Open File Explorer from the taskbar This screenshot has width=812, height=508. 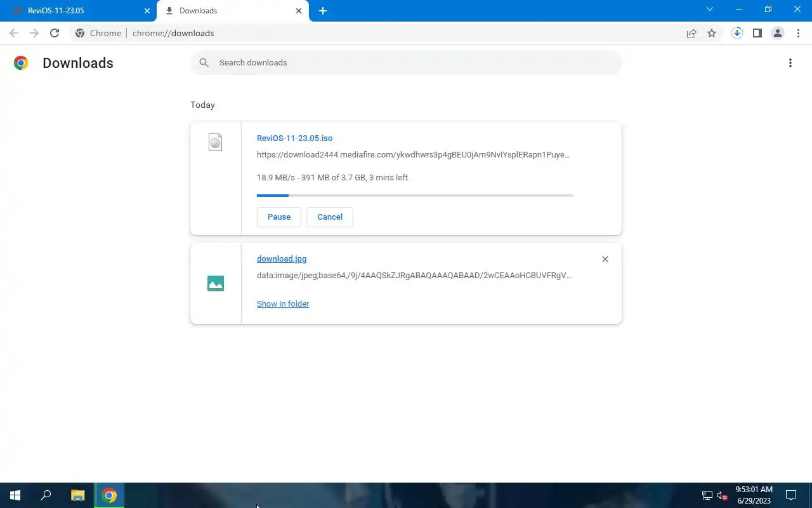77,495
